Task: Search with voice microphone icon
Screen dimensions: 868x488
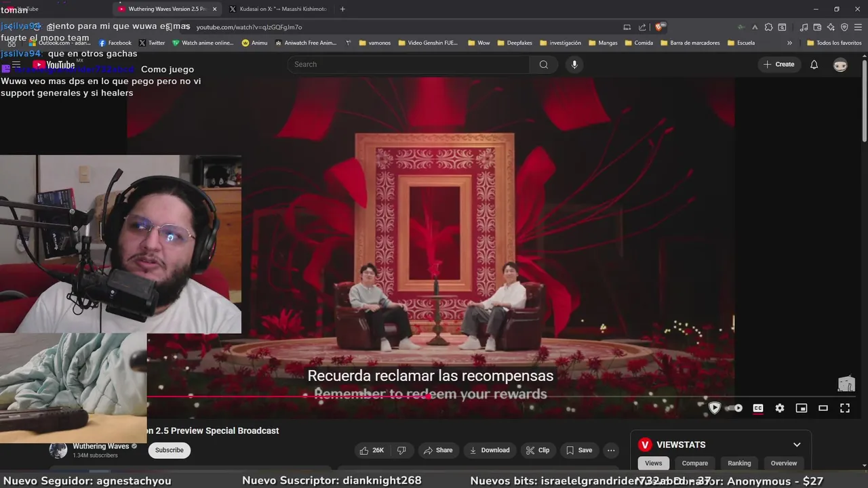Action: (574, 64)
